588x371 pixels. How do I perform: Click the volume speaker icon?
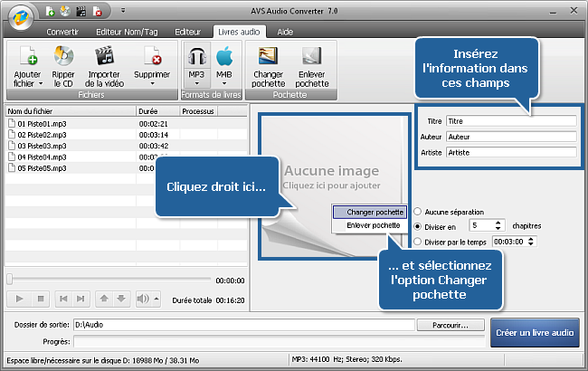(143, 298)
